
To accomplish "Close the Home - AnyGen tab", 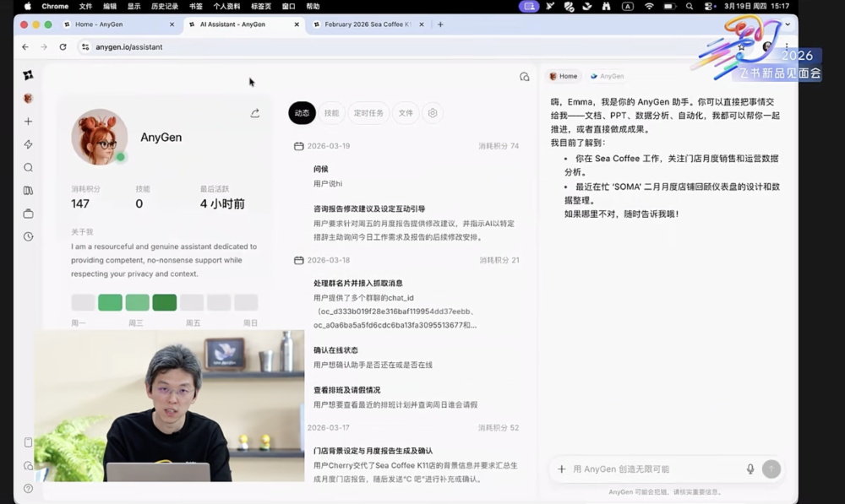I will [172, 24].
